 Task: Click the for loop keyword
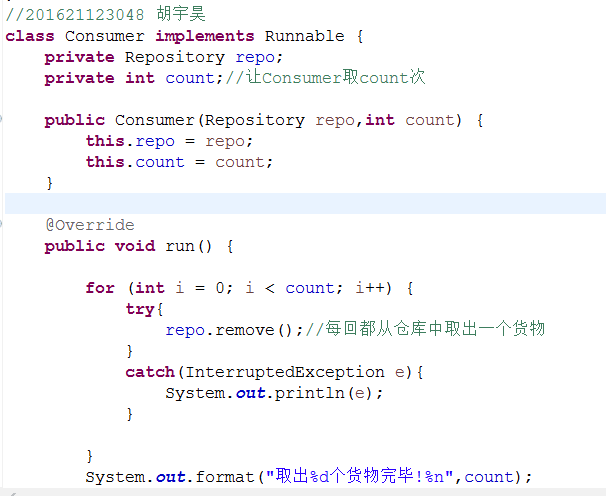click(x=100, y=288)
